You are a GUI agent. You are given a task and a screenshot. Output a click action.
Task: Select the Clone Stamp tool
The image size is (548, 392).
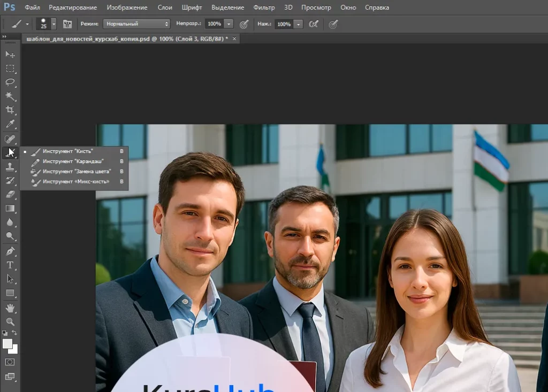point(10,167)
